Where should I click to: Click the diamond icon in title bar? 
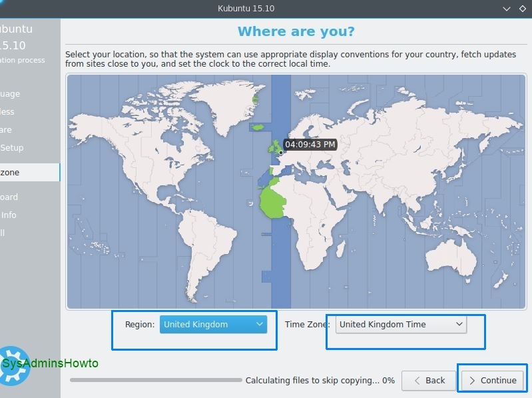pos(522,9)
